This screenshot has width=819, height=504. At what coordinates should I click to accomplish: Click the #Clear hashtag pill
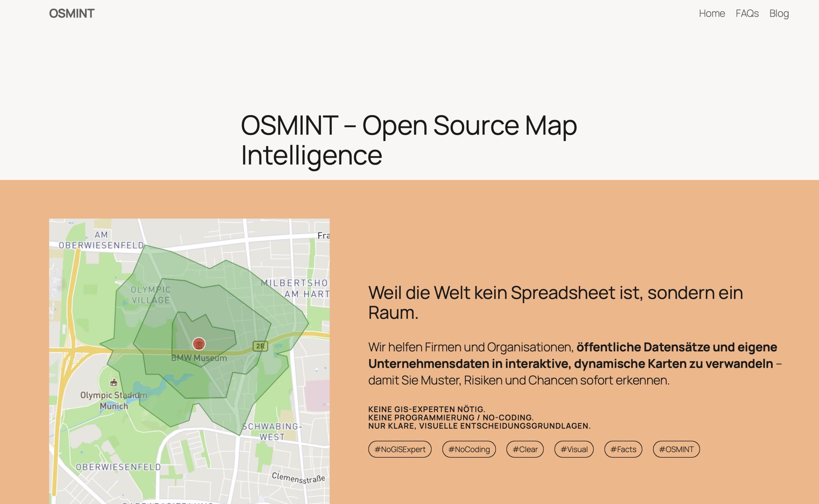pyautogui.click(x=525, y=449)
